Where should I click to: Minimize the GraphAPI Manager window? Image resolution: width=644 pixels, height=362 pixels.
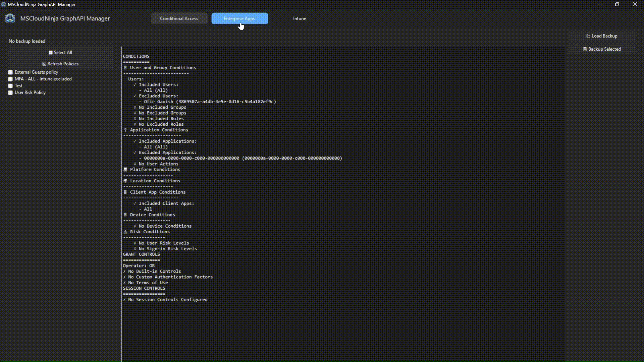pyautogui.click(x=600, y=4)
